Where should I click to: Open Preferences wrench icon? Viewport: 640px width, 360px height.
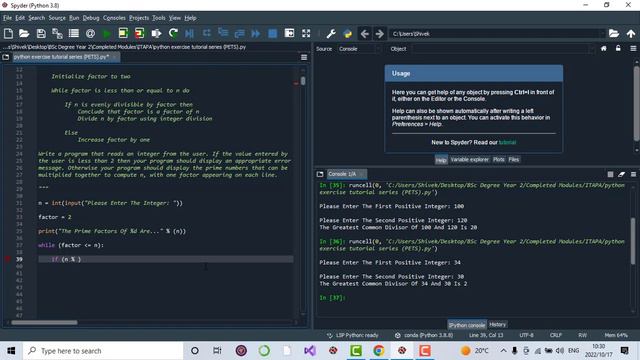click(x=331, y=33)
